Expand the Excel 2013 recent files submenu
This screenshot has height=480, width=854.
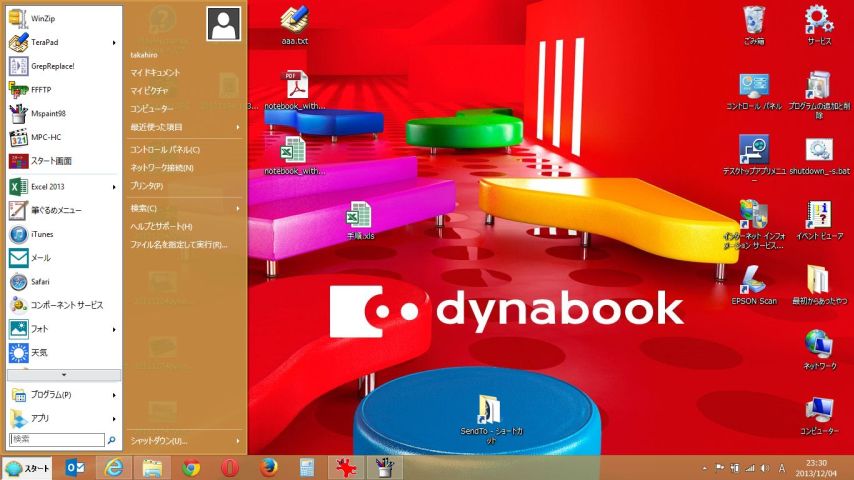click(x=114, y=187)
